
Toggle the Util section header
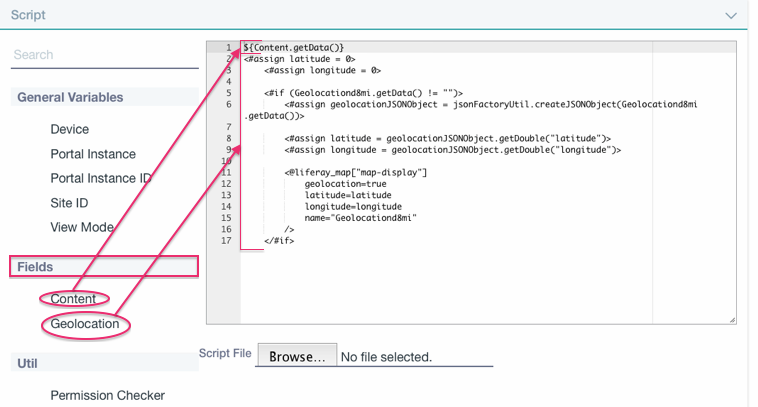pyautogui.click(x=104, y=363)
